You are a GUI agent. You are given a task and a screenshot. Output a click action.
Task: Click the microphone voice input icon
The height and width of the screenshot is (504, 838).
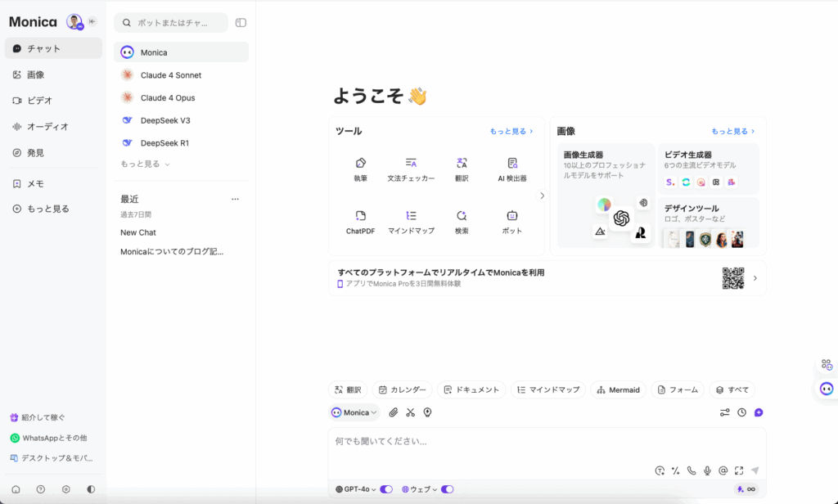pos(707,470)
